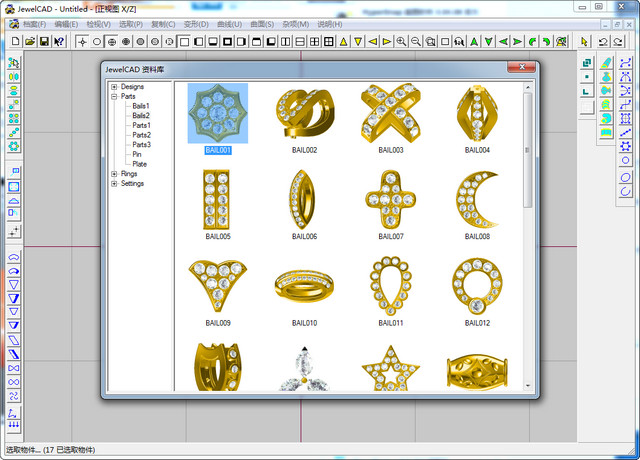Click the paint brush icon in right toolbar
This screenshot has width=640, height=460.
click(606, 63)
